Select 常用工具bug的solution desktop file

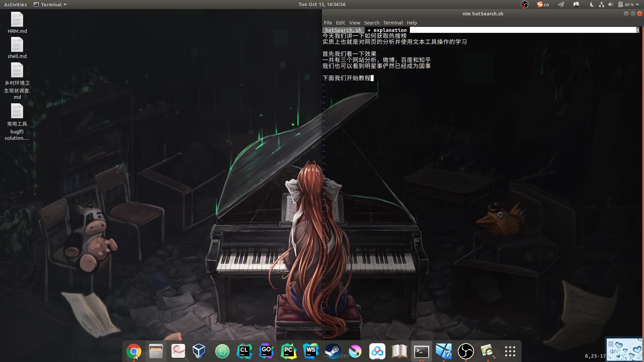click(x=17, y=122)
